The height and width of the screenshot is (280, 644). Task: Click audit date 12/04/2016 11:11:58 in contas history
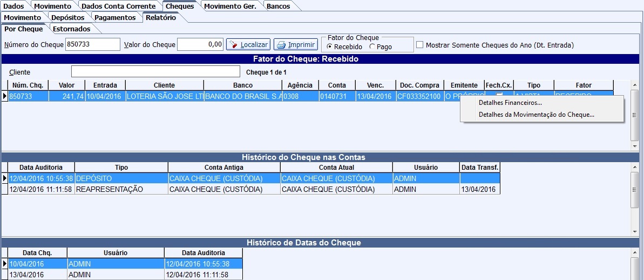click(x=41, y=189)
